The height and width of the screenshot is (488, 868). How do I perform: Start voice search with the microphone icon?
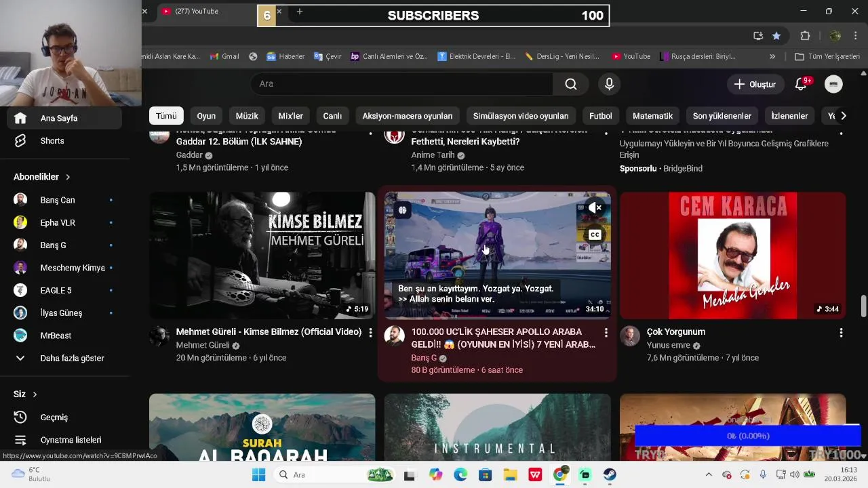click(609, 84)
